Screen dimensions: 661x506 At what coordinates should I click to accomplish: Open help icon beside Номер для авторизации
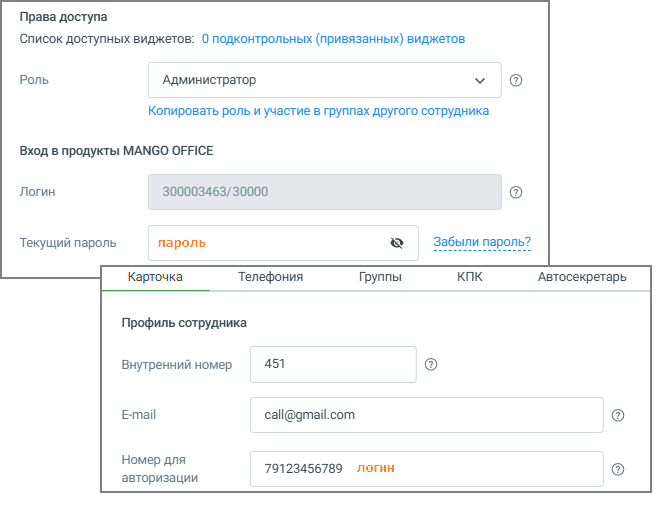coord(618,469)
